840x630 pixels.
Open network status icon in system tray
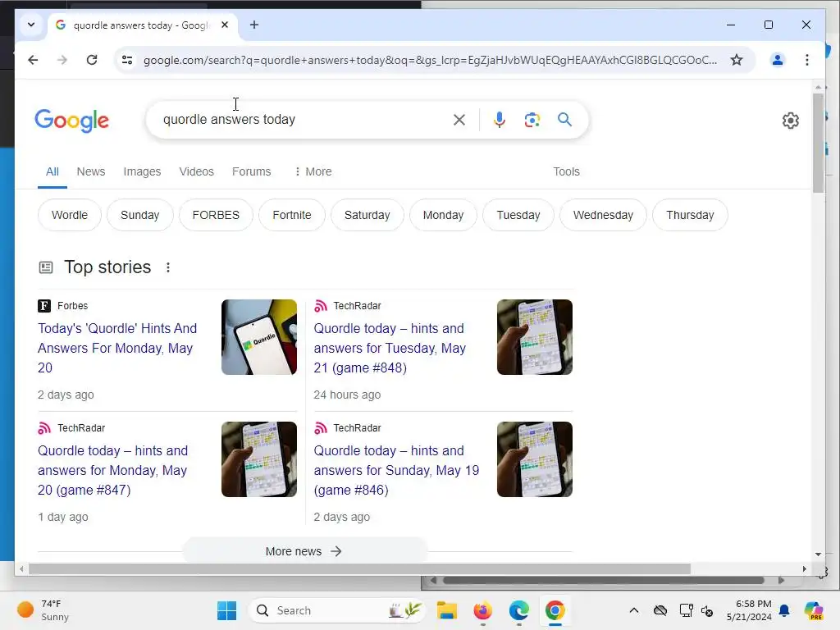687,610
